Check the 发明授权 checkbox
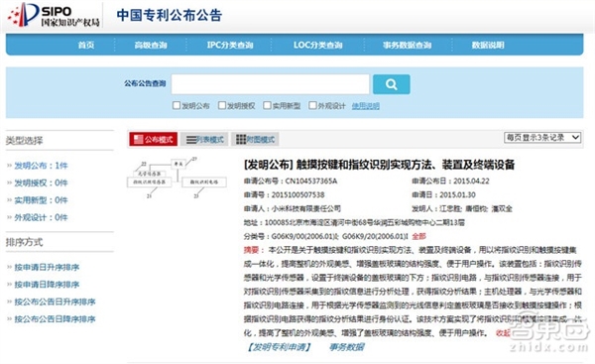The width and height of the screenshot is (595, 364). [x=222, y=105]
